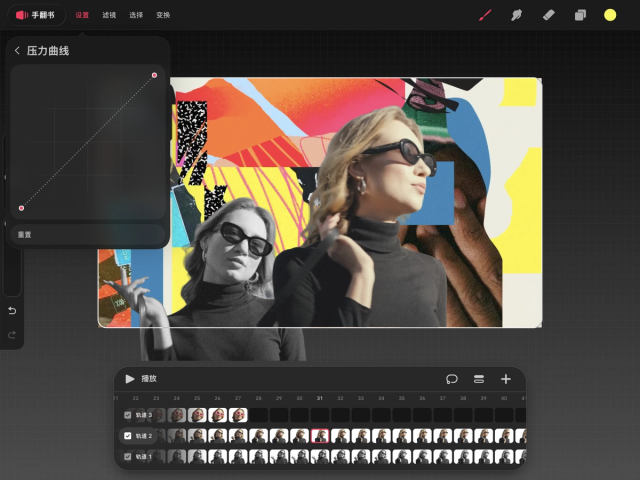Open the speech bubble icon in timeline

tap(452, 379)
